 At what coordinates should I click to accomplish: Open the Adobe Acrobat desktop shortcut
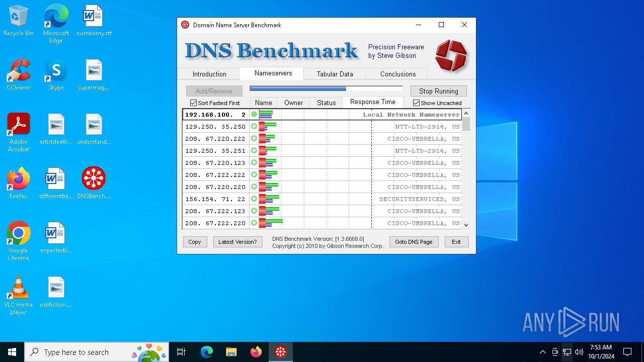19,133
